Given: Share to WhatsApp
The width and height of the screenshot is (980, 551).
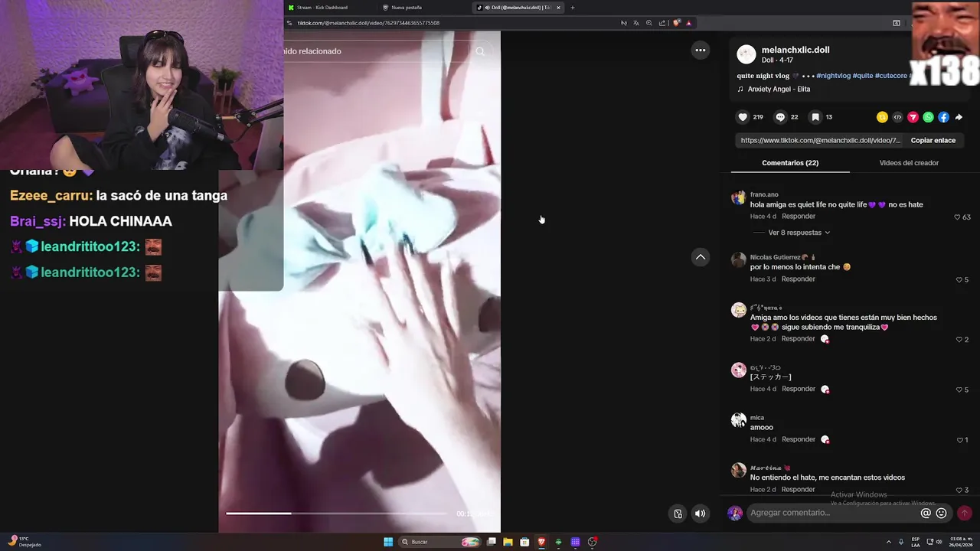Looking at the screenshot, I should tap(928, 117).
